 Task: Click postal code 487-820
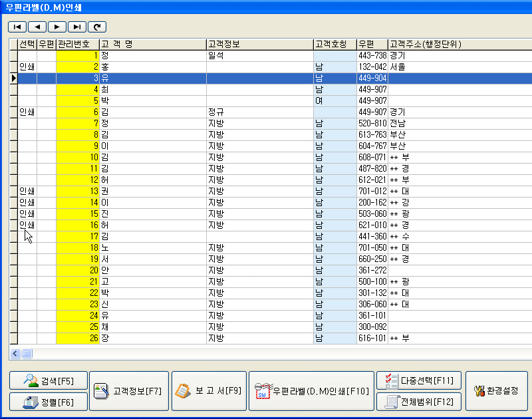(372, 169)
